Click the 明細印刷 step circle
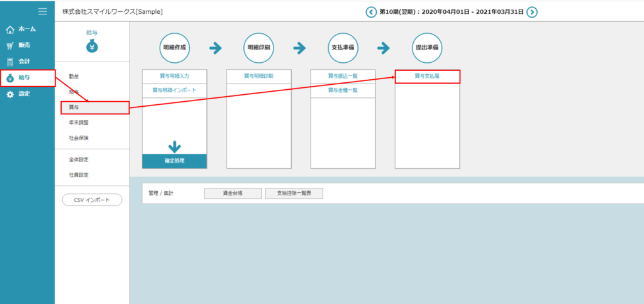 tap(258, 48)
